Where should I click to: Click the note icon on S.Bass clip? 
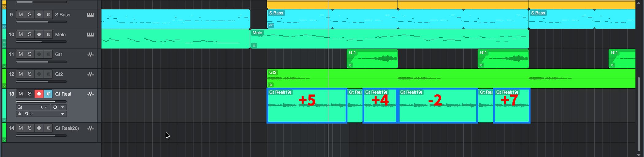(x=271, y=25)
